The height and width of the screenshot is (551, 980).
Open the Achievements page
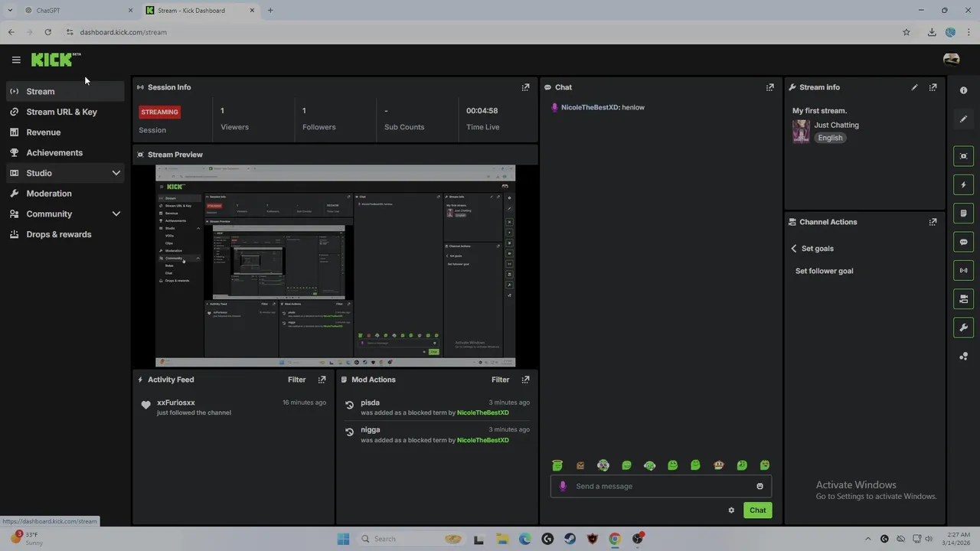[65, 152]
